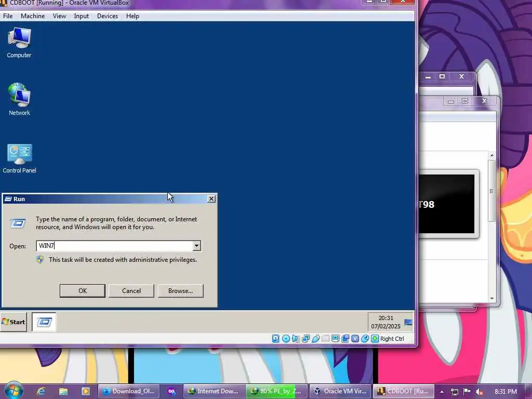Close the Run dialog with X
This screenshot has height=399, width=532.
[x=211, y=199]
